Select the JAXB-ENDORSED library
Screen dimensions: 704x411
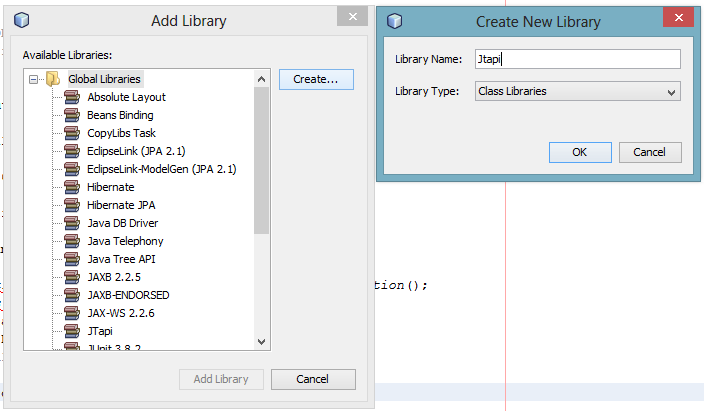pos(128,295)
